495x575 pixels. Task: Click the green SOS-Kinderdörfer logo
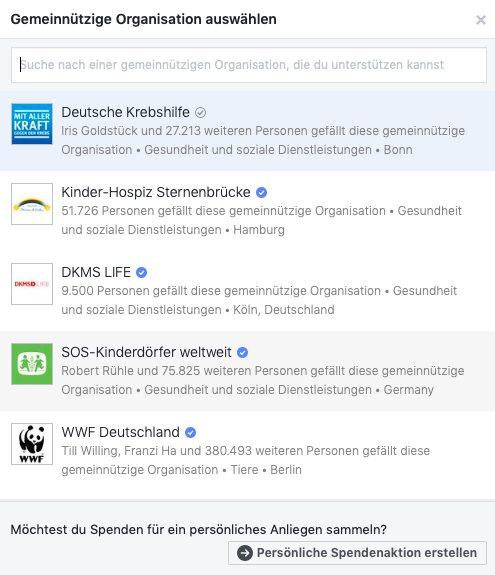[x=32, y=364]
